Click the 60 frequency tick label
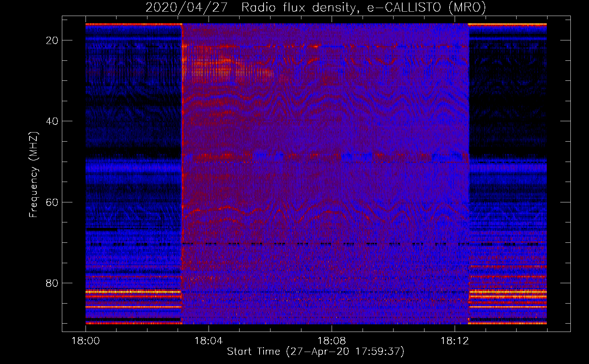This screenshot has width=589, height=364. point(52,202)
